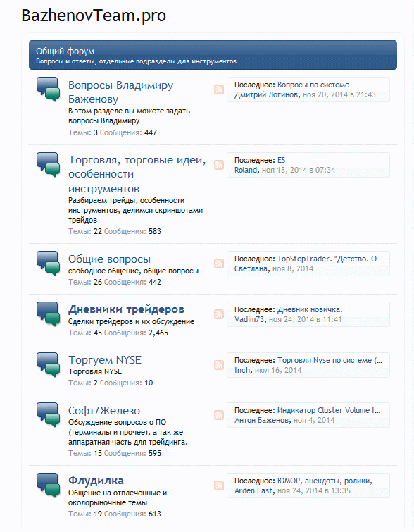View profile of Дмитрий Логинов
The height and width of the screenshot is (532, 414).
click(267, 94)
